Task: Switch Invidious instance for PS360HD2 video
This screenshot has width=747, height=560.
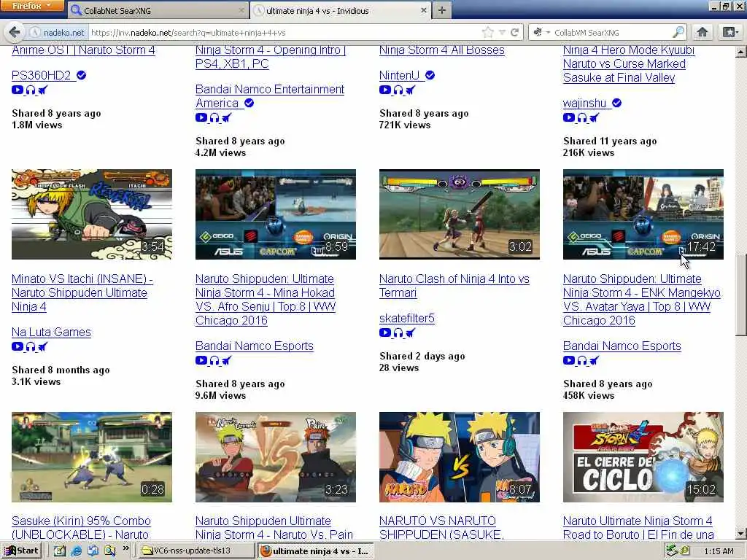Action: coord(42,90)
